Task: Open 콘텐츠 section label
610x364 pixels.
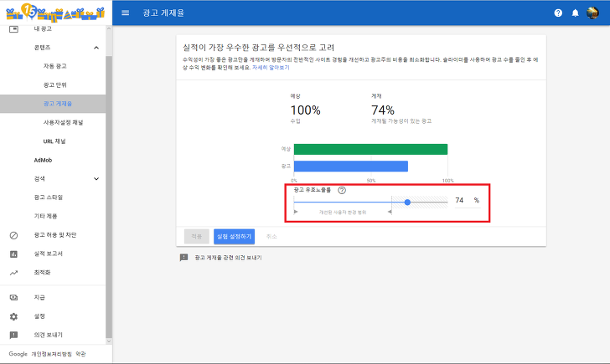Action: pyautogui.click(x=42, y=48)
